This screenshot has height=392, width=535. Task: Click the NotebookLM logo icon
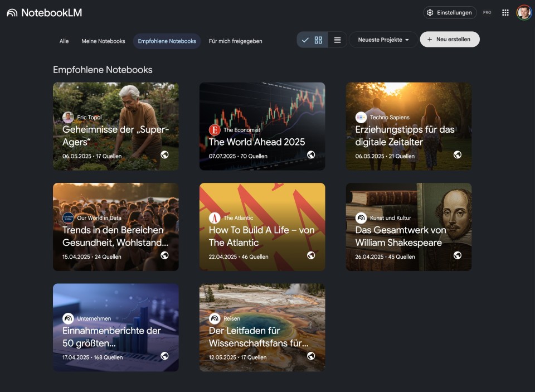(12, 13)
